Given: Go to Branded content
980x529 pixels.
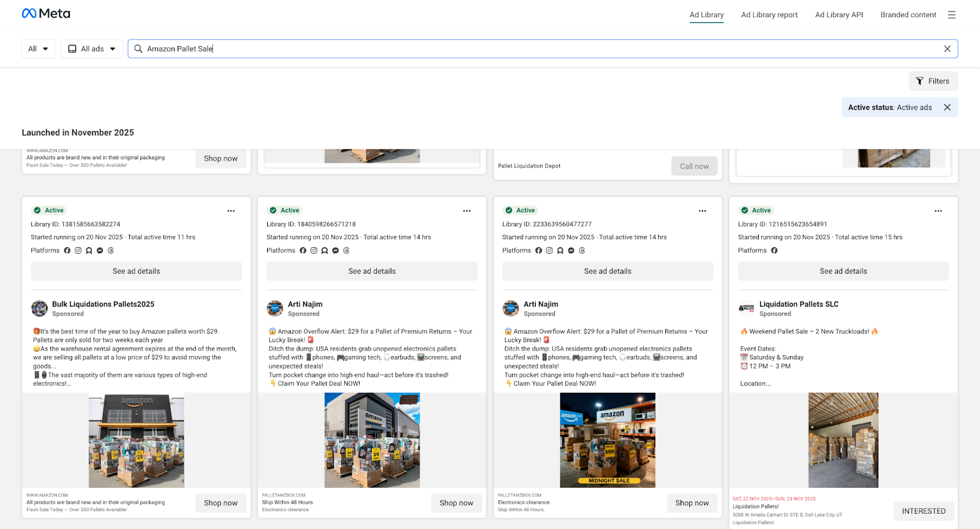Looking at the screenshot, I should click(x=908, y=15).
